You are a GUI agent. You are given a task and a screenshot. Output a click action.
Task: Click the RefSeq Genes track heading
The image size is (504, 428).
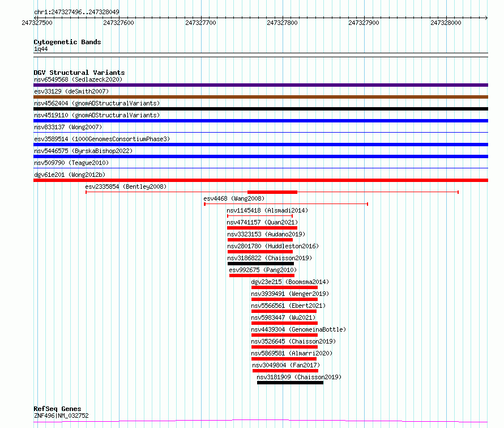pyautogui.click(x=57, y=409)
